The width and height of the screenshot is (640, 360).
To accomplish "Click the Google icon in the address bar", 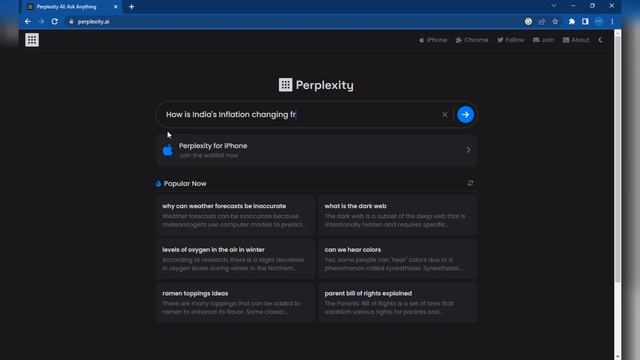I will [x=528, y=21].
